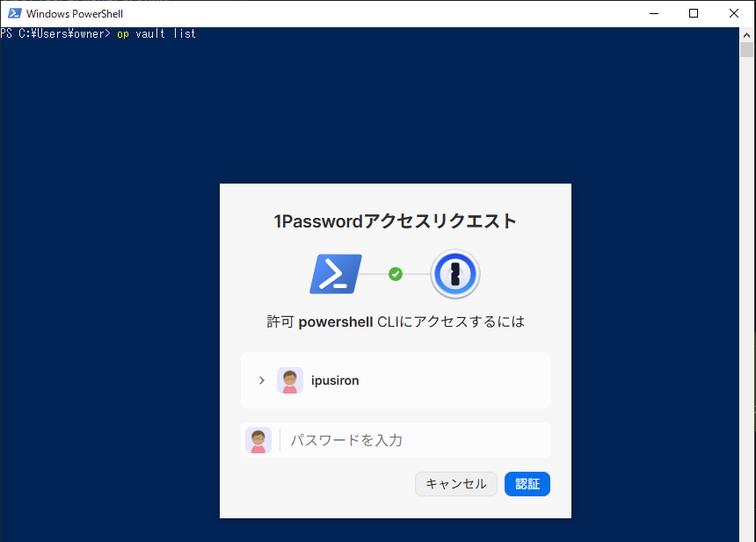Select the ipusiron account name
Image resolution: width=756 pixels, height=542 pixels.
335,380
